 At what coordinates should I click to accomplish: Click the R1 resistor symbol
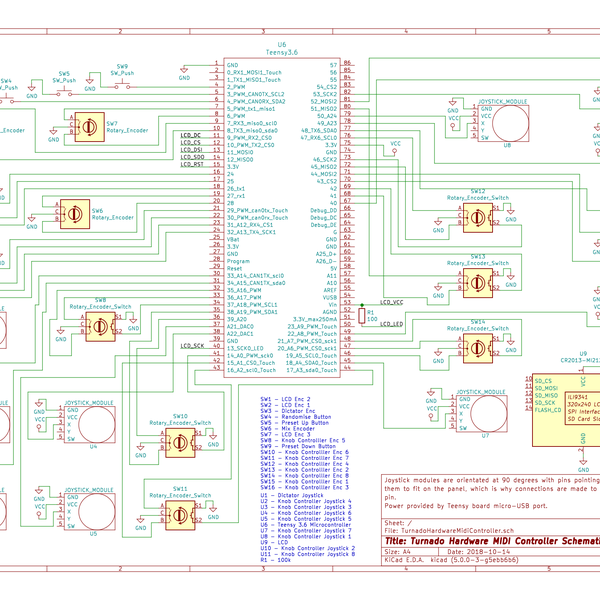(362, 316)
